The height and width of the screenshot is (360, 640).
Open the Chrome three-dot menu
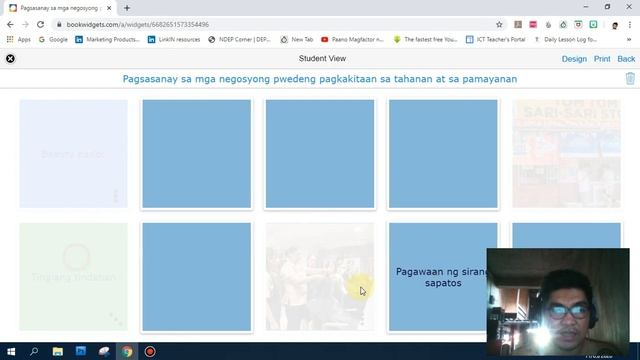pos(630,24)
